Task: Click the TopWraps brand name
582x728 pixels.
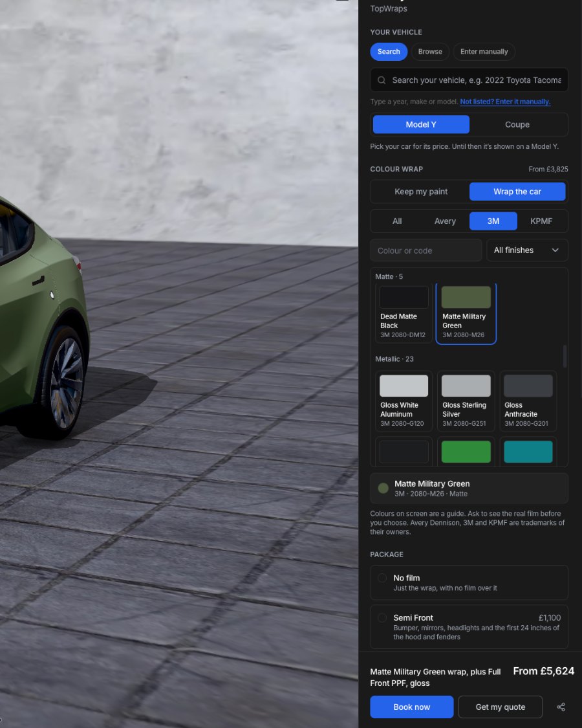Action: (x=389, y=8)
